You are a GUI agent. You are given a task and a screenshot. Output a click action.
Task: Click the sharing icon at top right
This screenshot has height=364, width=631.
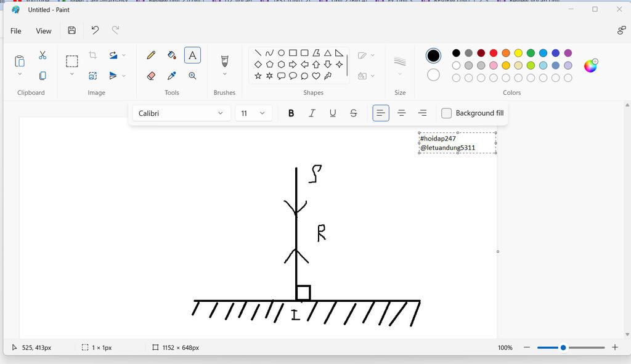[621, 30]
